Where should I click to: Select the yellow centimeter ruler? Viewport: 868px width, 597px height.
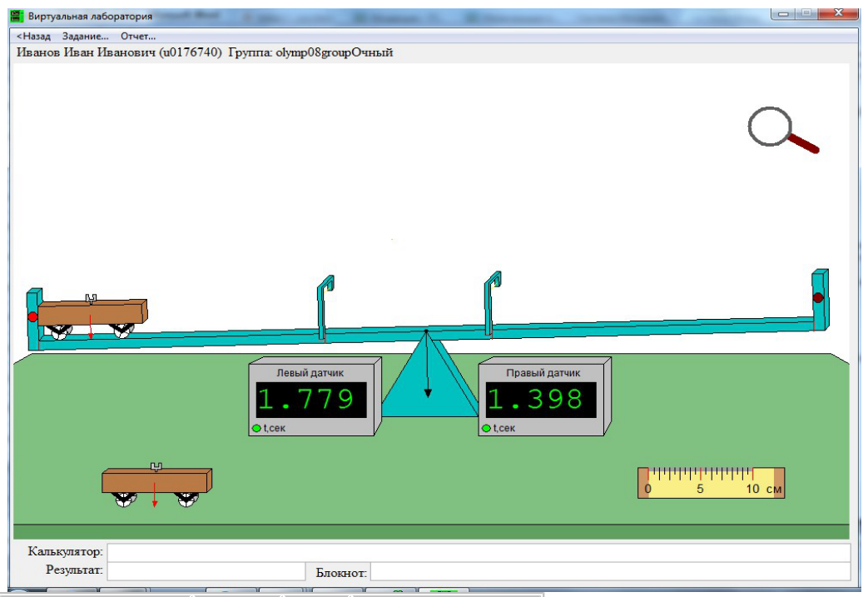tap(711, 482)
